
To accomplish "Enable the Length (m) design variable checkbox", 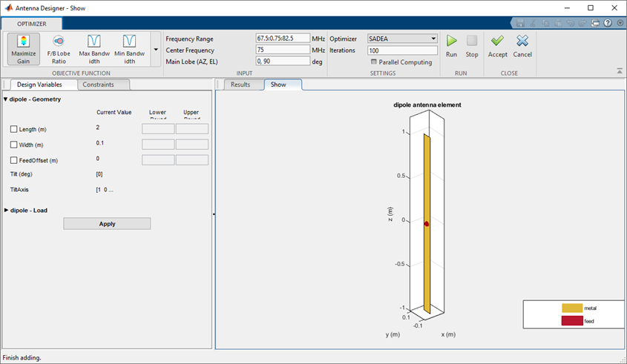I will (13, 129).
